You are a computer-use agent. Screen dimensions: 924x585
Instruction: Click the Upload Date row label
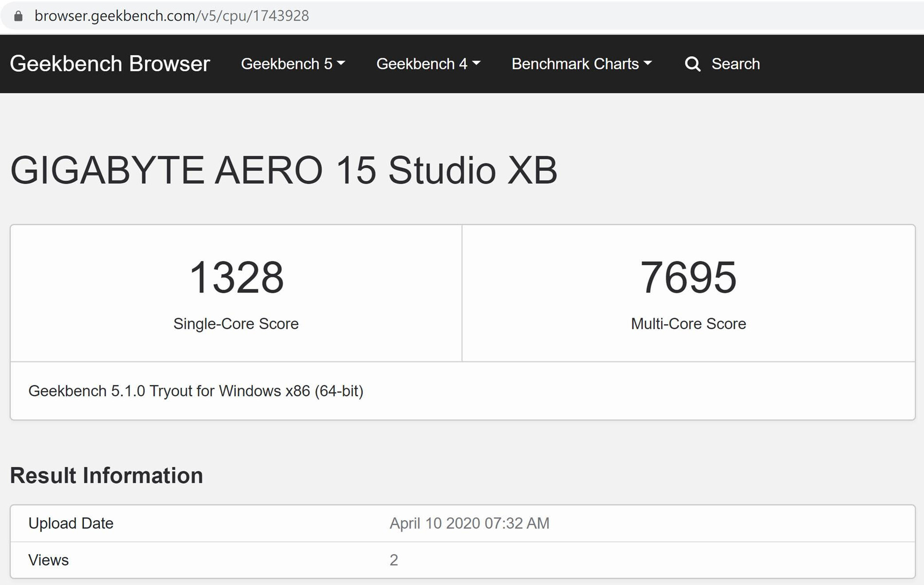click(71, 523)
